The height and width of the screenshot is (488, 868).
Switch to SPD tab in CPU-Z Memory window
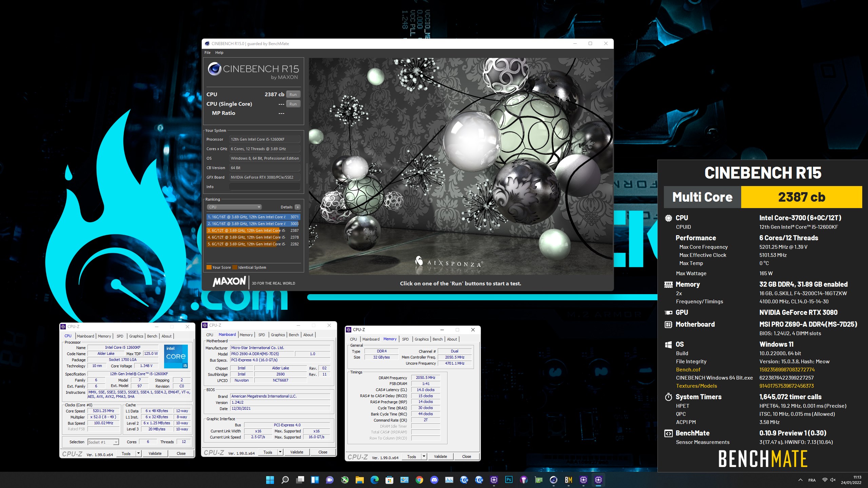(406, 339)
